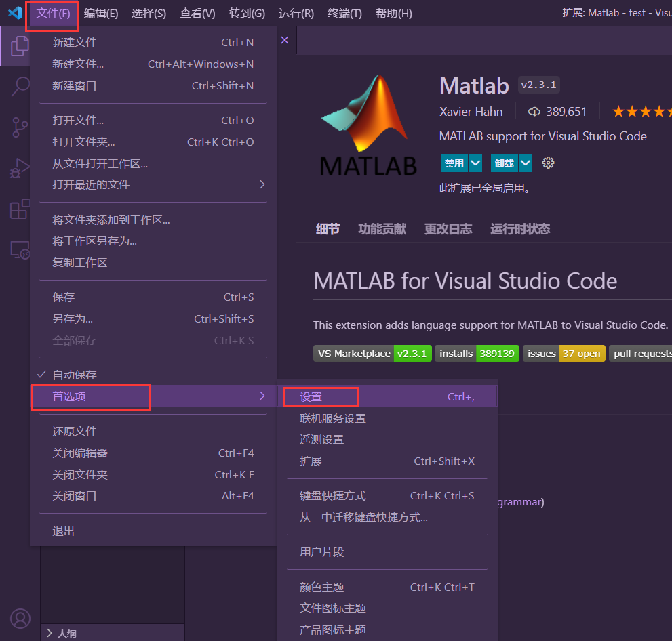Screen dimensions: 672x641
Task: Select New Window (新建窗口)
Action: pyautogui.click(x=153, y=85)
